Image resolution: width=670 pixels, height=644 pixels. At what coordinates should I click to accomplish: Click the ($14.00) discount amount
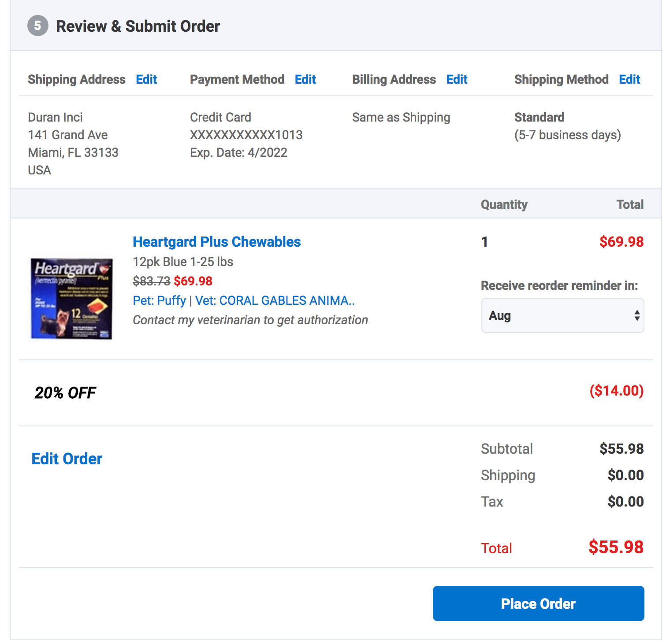pos(616,391)
